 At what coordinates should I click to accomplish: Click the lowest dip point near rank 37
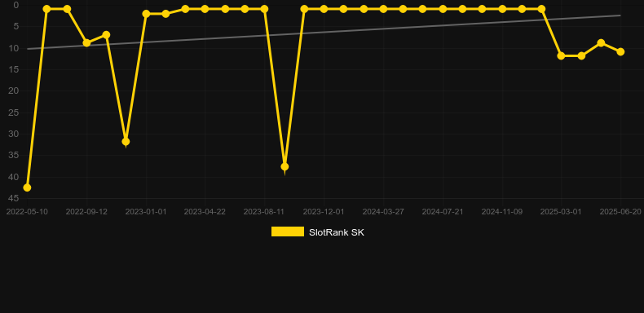285,167
